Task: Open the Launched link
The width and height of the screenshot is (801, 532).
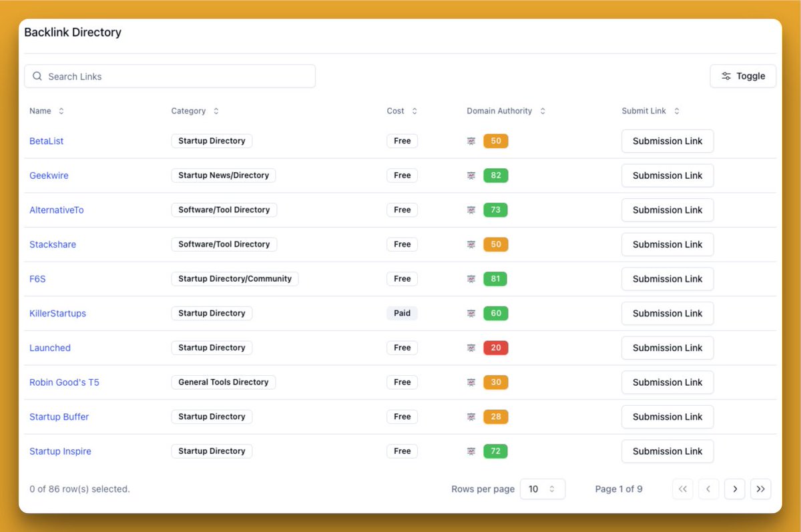Action: click(50, 348)
